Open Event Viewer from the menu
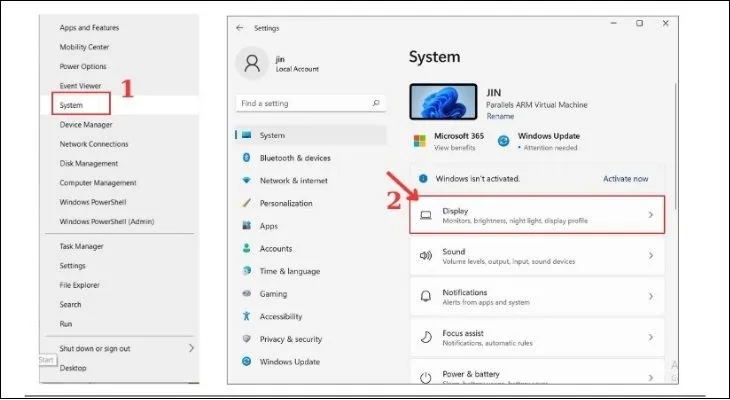The width and height of the screenshot is (730, 400). pyautogui.click(x=80, y=86)
